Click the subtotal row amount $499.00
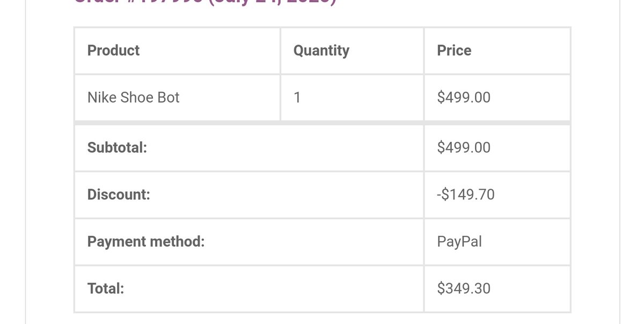The image size is (644, 324). (x=464, y=148)
